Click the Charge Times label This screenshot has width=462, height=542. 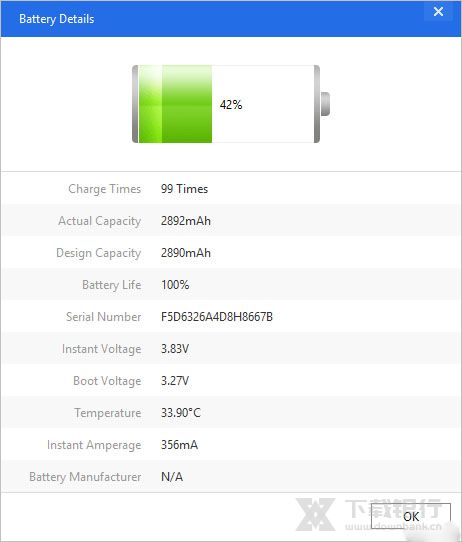tap(105, 189)
